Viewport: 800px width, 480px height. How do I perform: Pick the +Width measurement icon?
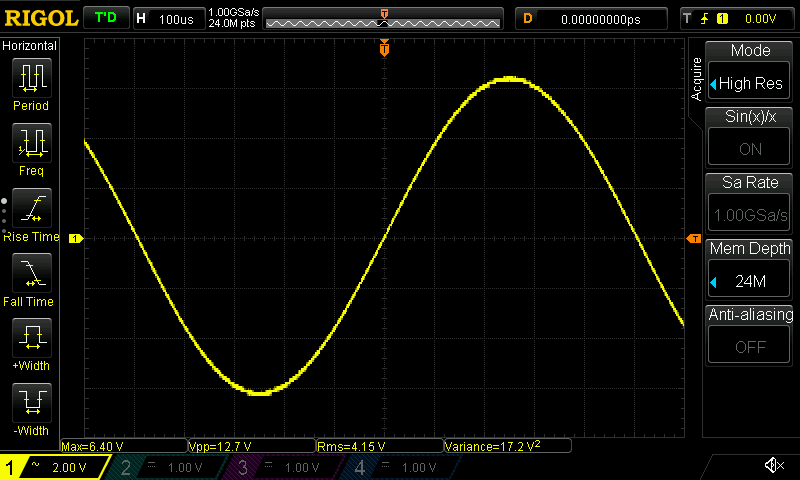(x=32, y=345)
